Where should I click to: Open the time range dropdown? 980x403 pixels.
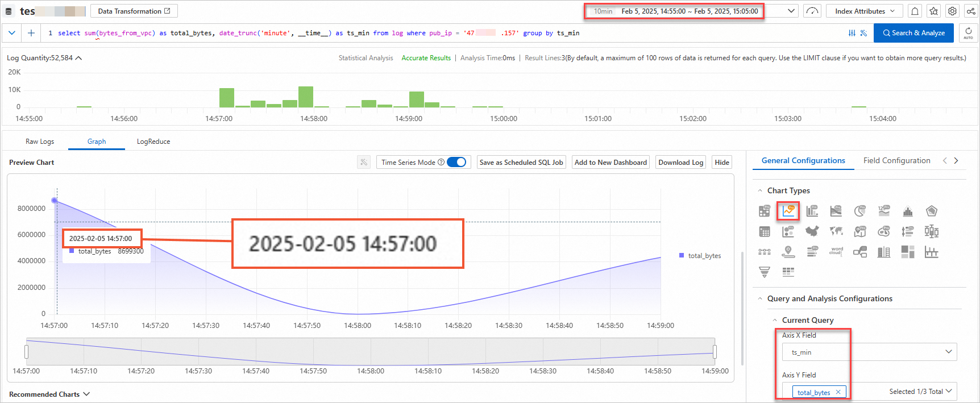pos(791,11)
